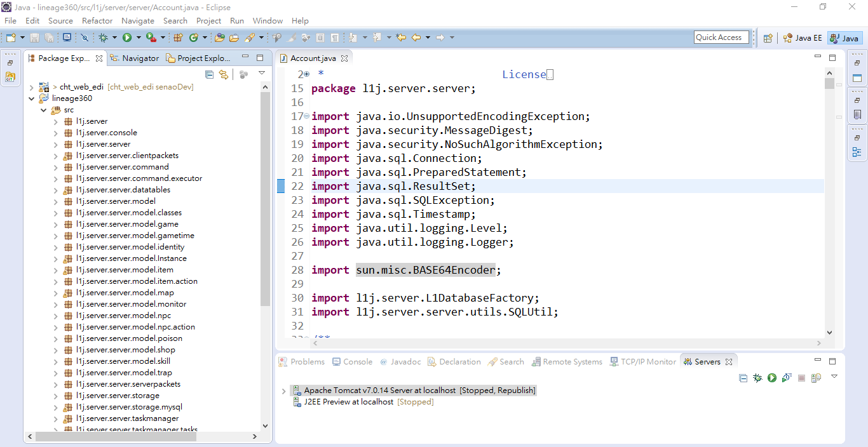Image resolution: width=868 pixels, height=447 pixels.
Task: Click the Git repositories icon on left trim
Action: point(10,77)
